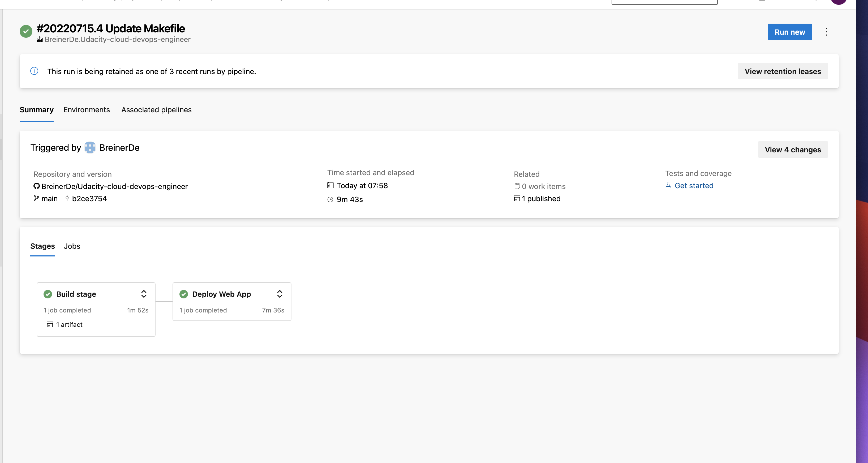Click the branch icon beside main
Screen dimensions: 868x463
pyautogui.click(x=36, y=198)
